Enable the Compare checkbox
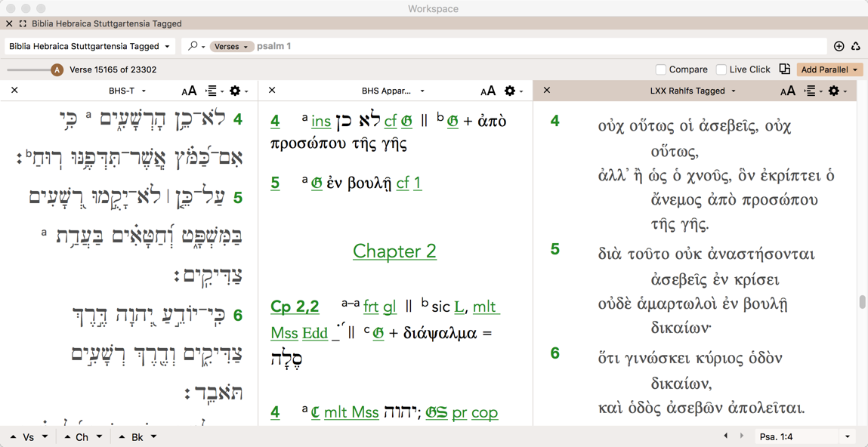Image resolution: width=868 pixels, height=447 pixels. [660, 69]
